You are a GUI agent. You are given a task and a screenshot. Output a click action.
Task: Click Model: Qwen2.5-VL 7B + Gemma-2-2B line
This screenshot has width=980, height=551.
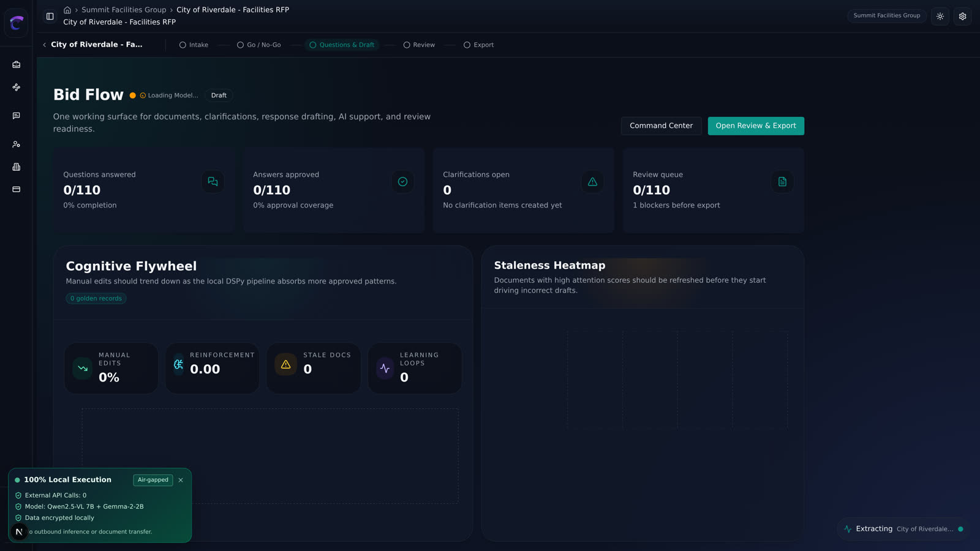[79, 506]
